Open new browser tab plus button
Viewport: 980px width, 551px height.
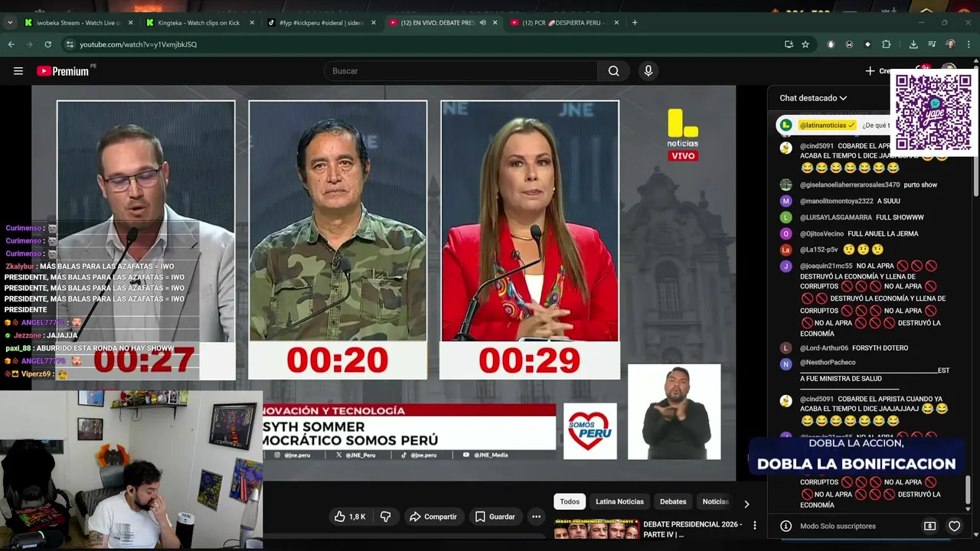coord(635,22)
